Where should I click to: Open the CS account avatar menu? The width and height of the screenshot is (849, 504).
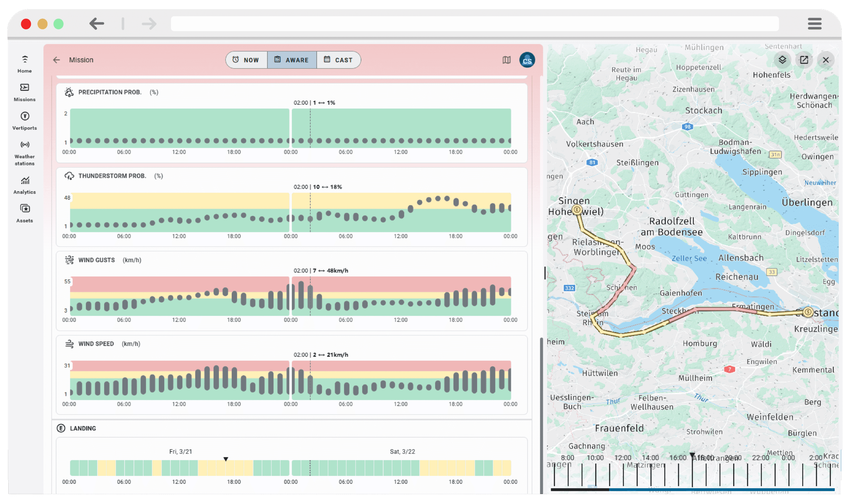pyautogui.click(x=527, y=60)
